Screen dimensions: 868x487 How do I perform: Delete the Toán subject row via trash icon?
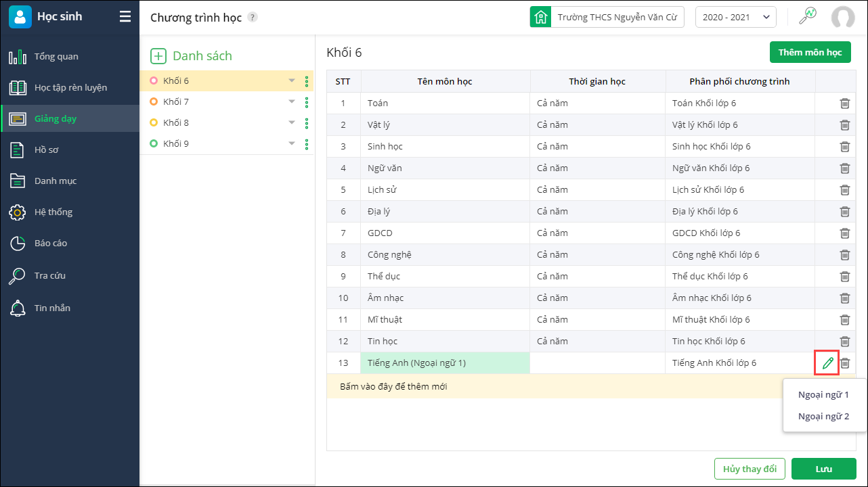point(845,103)
